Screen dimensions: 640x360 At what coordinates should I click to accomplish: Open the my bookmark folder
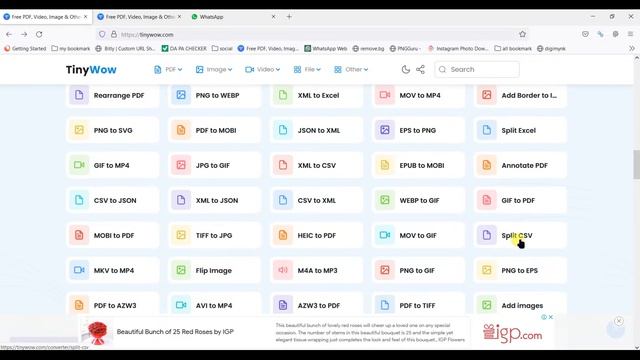click(71, 48)
